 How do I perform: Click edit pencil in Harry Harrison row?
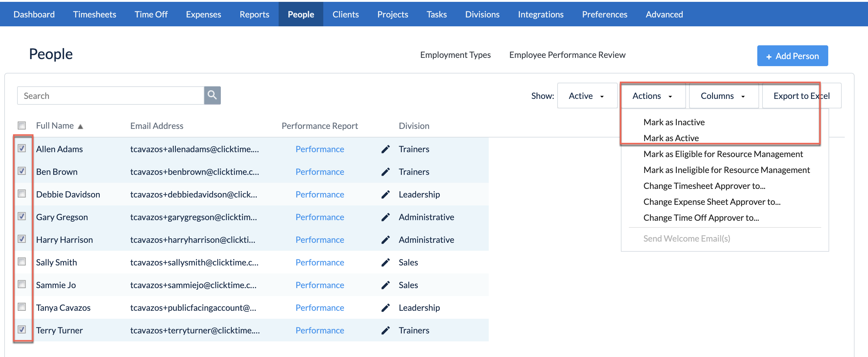click(x=385, y=239)
